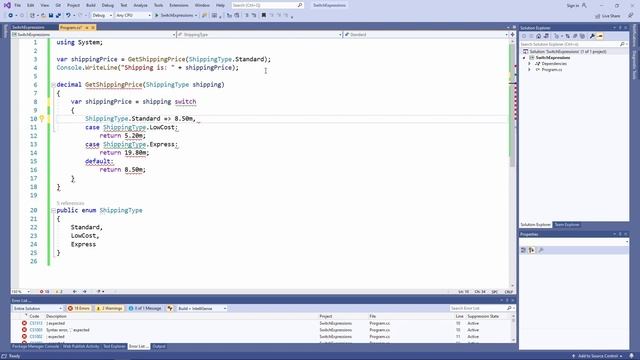Open the Build menu

pyautogui.click(x=91, y=5)
